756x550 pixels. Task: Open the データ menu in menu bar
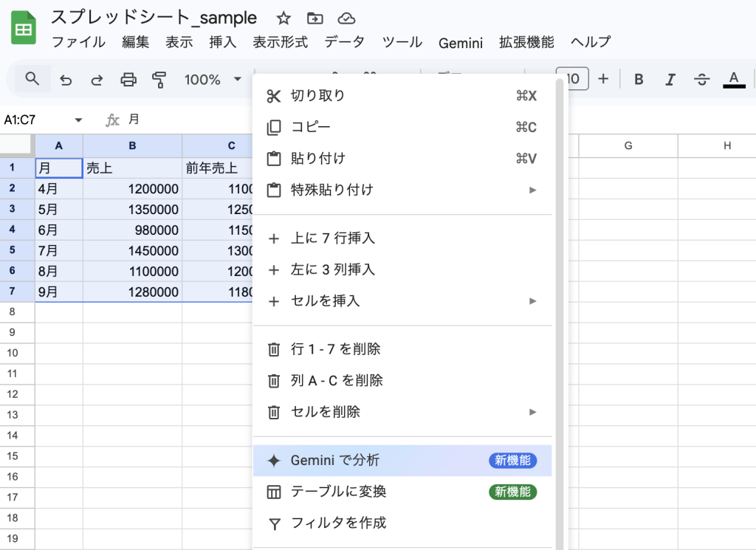tap(344, 42)
